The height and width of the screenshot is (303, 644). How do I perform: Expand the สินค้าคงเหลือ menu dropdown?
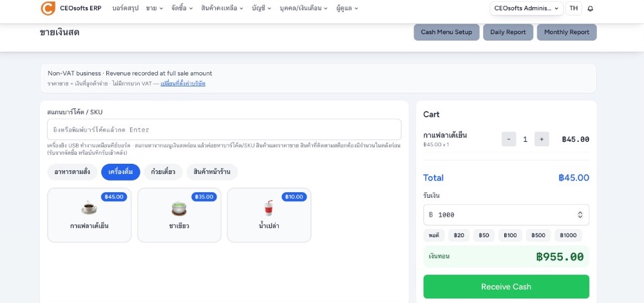pos(222,8)
